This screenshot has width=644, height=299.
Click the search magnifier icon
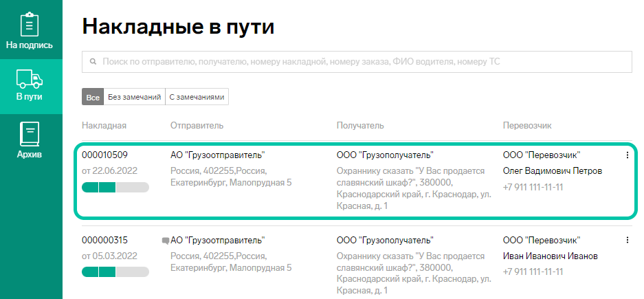[x=93, y=62]
